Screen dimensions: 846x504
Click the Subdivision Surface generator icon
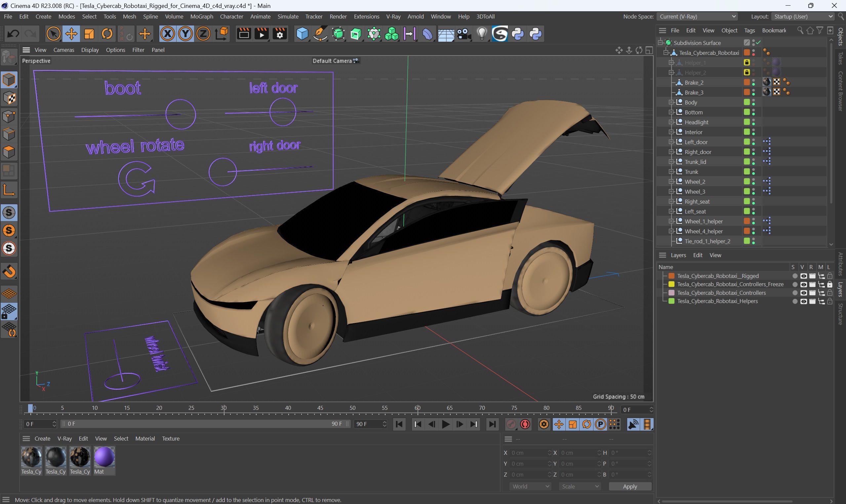pos(338,34)
